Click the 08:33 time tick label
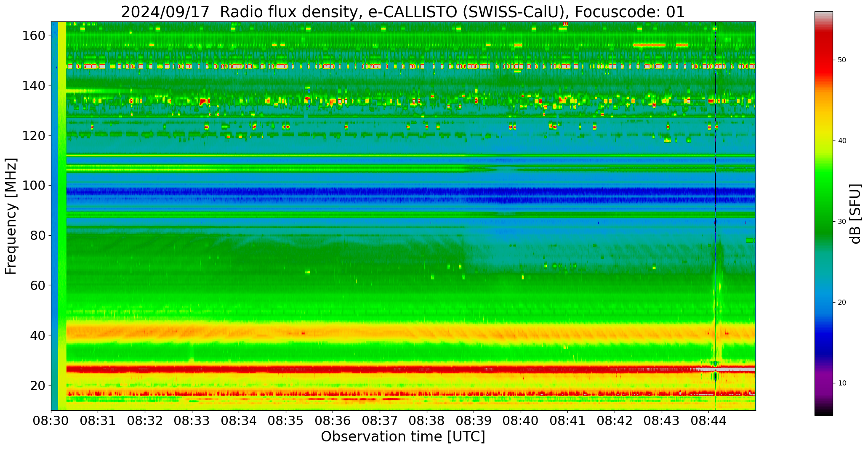Image resolution: width=868 pixels, height=449 pixels. 192,420
